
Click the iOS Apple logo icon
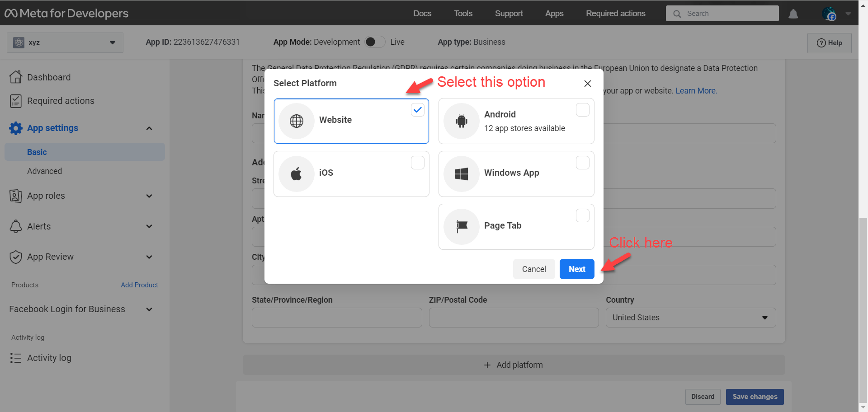[x=297, y=174]
